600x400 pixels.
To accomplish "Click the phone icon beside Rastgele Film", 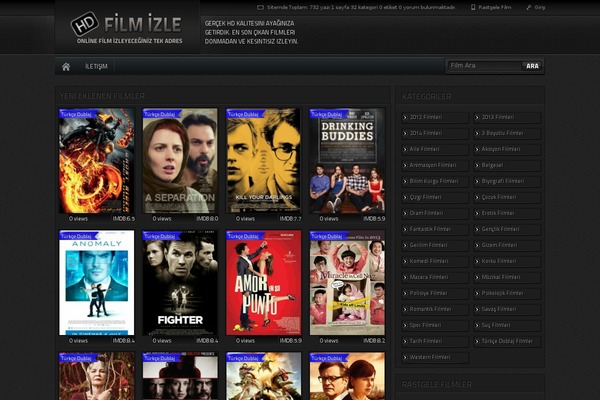I will coord(473,7).
